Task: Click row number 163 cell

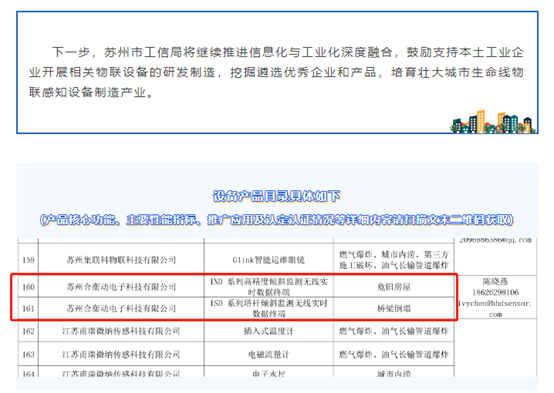Action: tap(28, 354)
